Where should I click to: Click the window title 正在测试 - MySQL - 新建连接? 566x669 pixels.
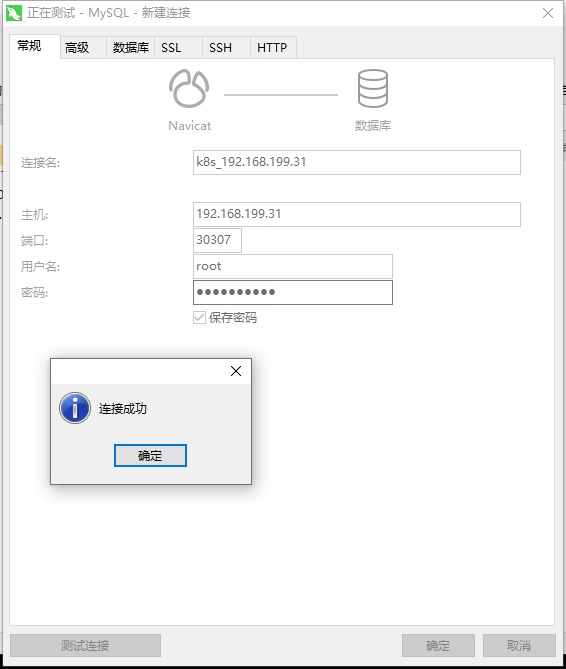[109, 13]
